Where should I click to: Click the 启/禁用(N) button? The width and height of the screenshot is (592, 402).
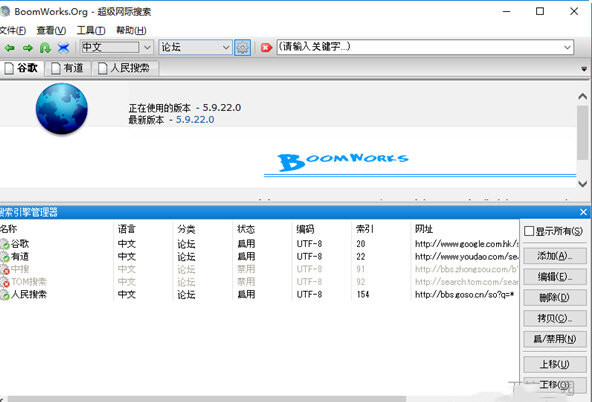tap(555, 339)
